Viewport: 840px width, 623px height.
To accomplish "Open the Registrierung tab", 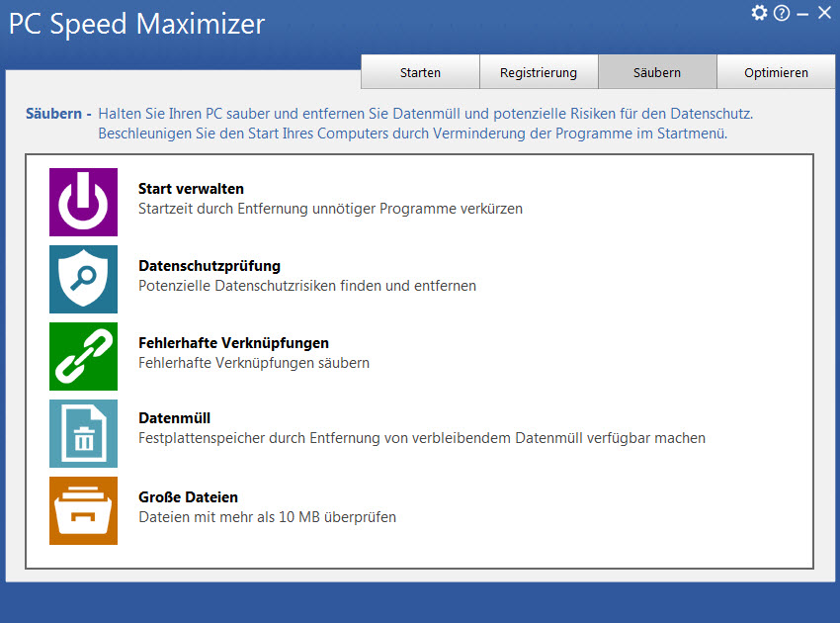I will click(x=539, y=72).
